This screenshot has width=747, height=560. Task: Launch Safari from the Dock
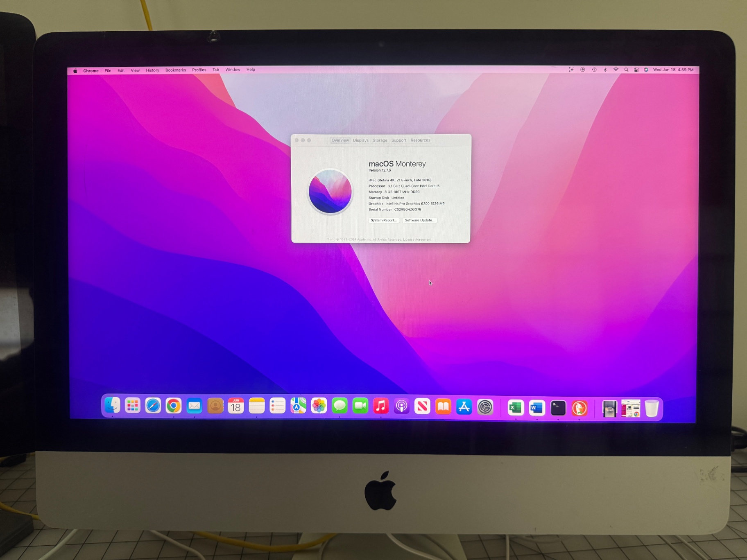click(153, 406)
